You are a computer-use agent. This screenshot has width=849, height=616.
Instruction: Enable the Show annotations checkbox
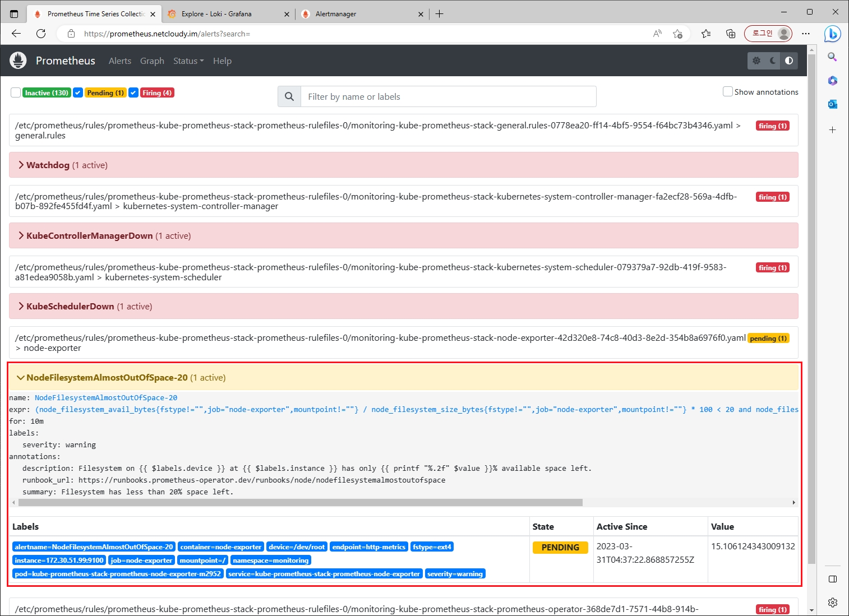point(728,91)
